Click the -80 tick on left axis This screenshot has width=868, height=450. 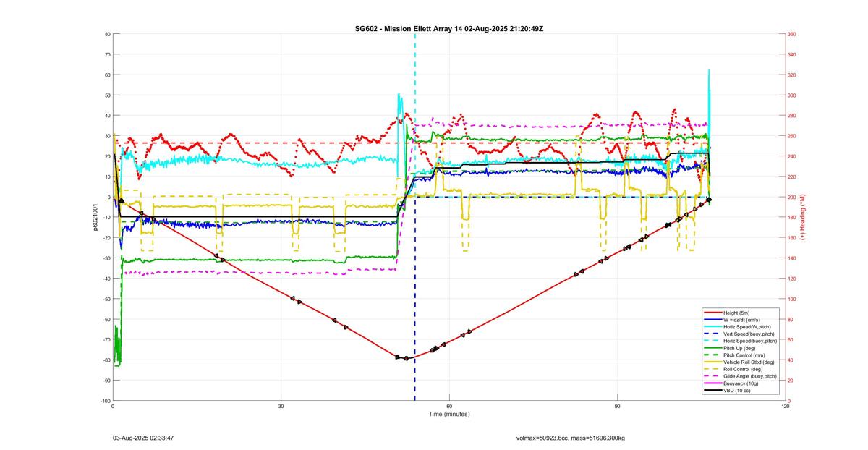coord(106,360)
